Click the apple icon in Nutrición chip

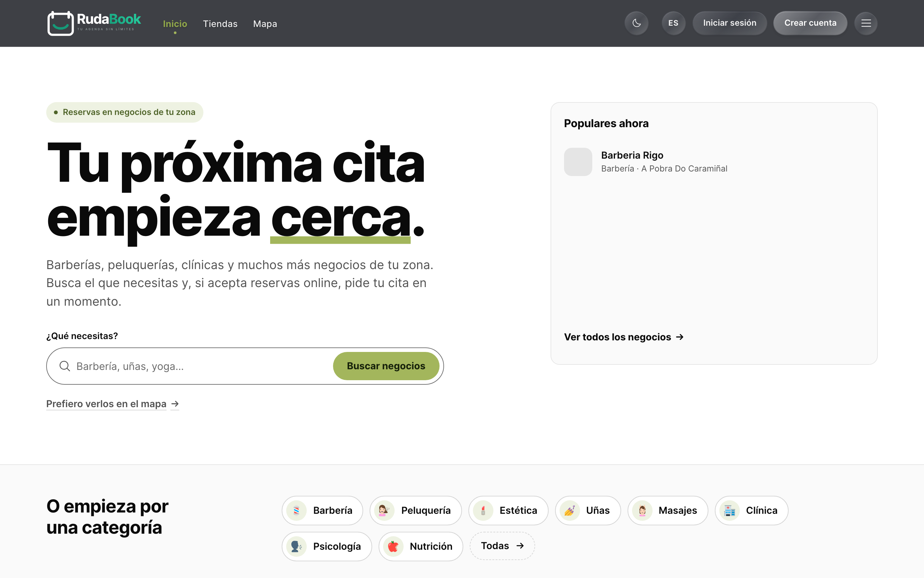pyautogui.click(x=393, y=546)
